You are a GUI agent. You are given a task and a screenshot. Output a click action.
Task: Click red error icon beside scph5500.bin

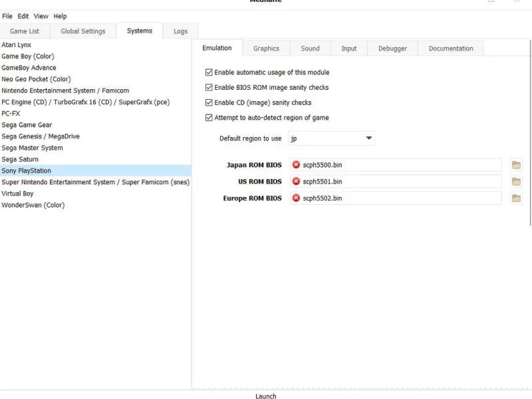tap(296, 164)
